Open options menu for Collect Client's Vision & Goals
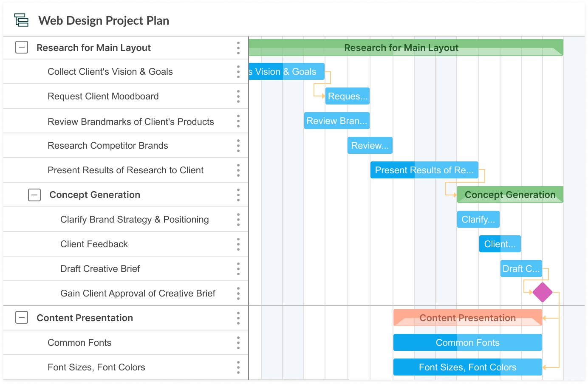The width and height of the screenshot is (588, 384). pos(238,71)
